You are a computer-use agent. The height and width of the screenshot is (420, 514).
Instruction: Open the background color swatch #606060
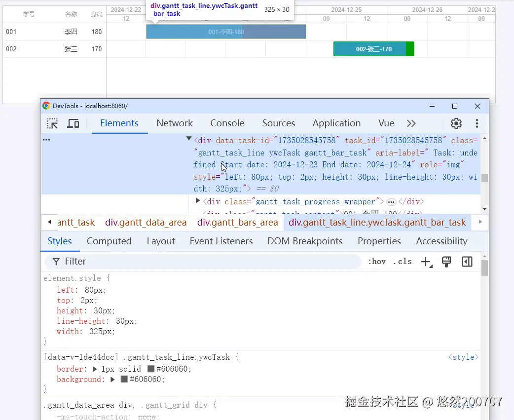point(124,380)
